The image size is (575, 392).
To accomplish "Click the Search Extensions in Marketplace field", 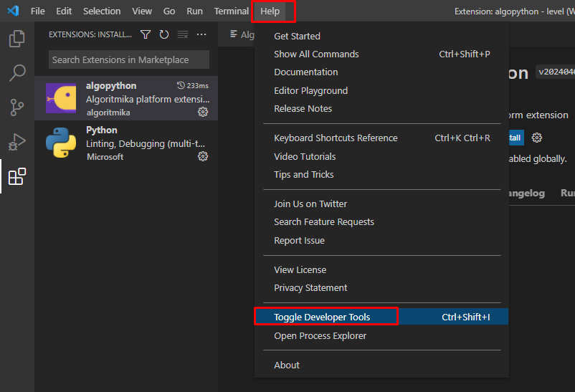I will [128, 59].
